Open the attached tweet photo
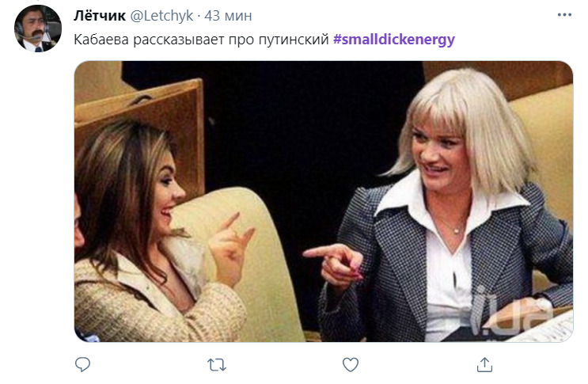588x384 pixels. pyautogui.click(x=324, y=201)
